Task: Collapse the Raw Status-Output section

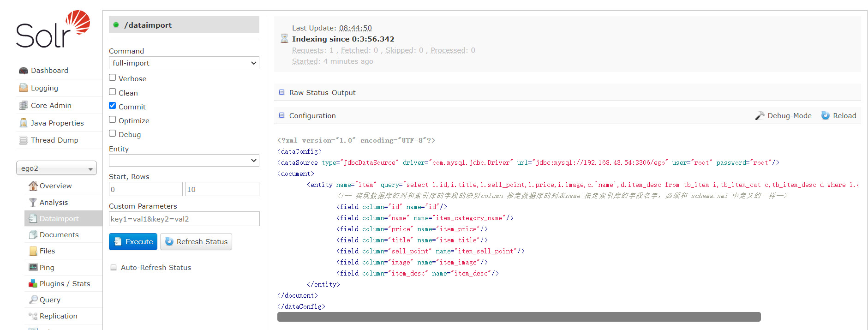Action: point(281,92)
